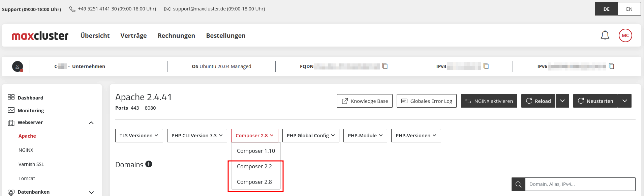Copy the IPv4 address
Screen dimensions: 644x196
(486, 66)
